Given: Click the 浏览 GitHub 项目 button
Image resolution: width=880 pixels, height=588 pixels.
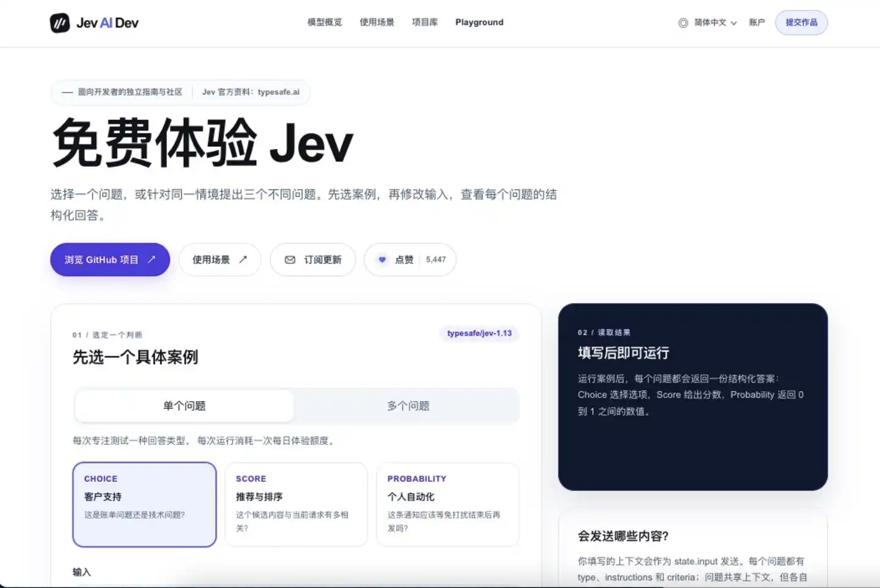Looking at the screenshot, I should 110,260.
